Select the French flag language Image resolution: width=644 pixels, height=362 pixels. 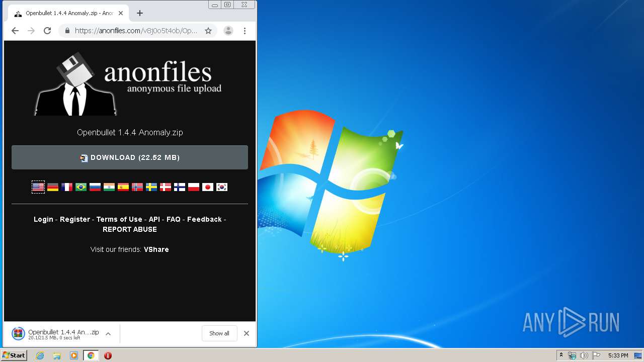pyautogui.click(x=67, y=187)
